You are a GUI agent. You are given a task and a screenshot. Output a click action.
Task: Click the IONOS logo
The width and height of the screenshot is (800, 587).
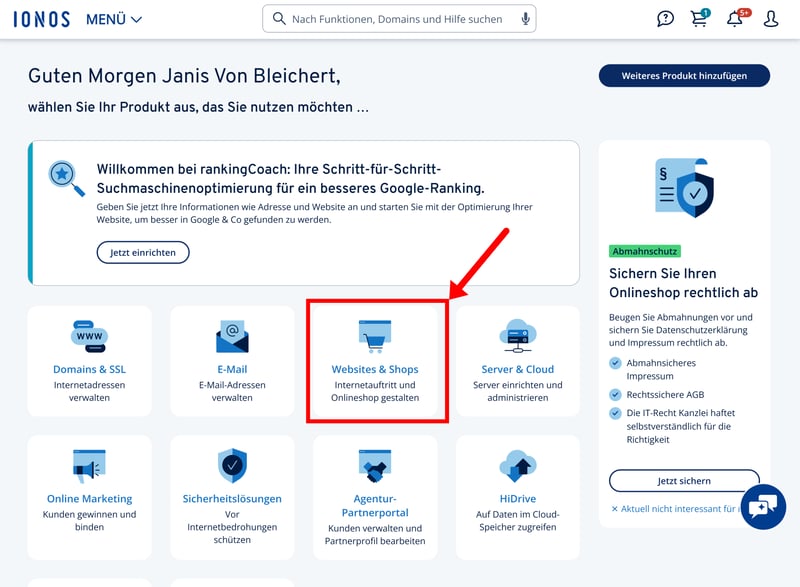pos(41,19)
